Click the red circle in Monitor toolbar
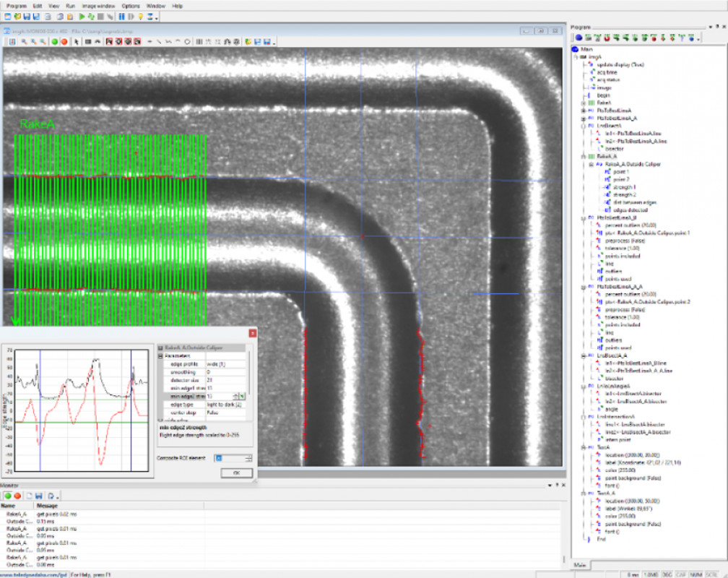728x578 pixels. point(17,496)
